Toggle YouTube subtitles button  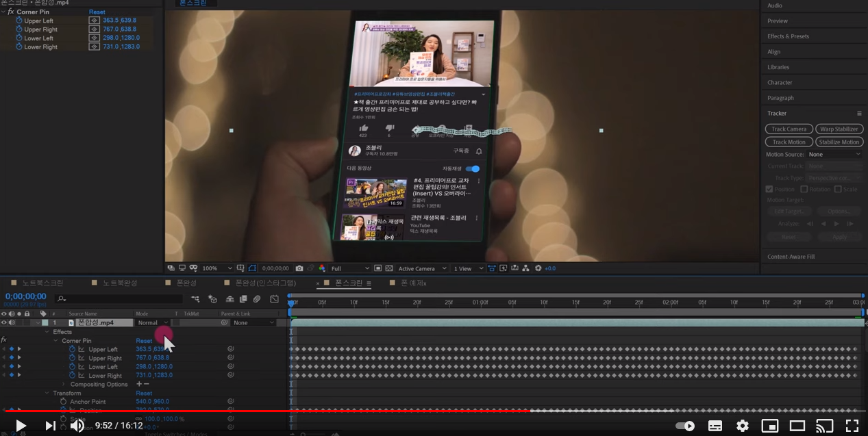pyautogui.click(x=715, y=426)
